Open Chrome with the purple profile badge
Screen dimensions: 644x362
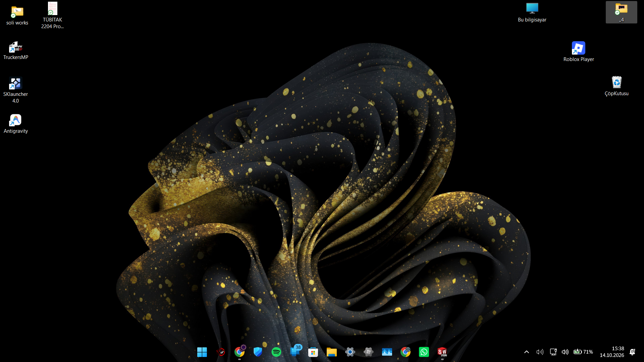239,352
